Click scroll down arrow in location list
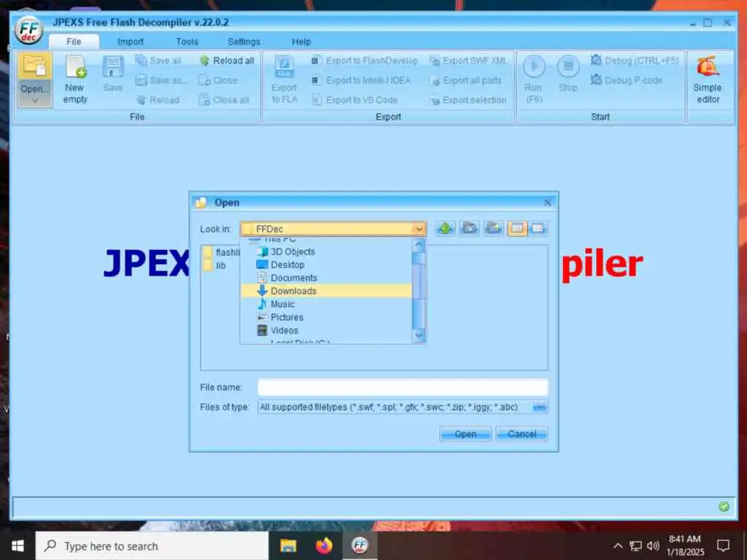 (x=419, y=335)
